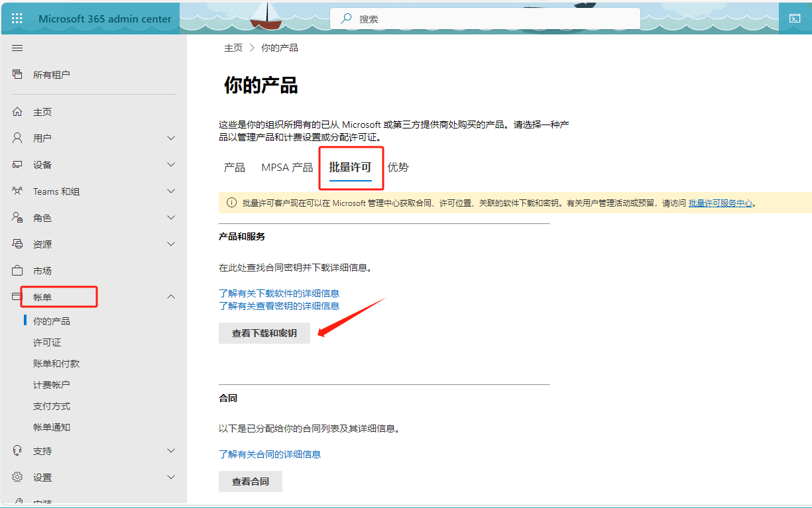Expand the 设备 section chevron

pos(171,165)
